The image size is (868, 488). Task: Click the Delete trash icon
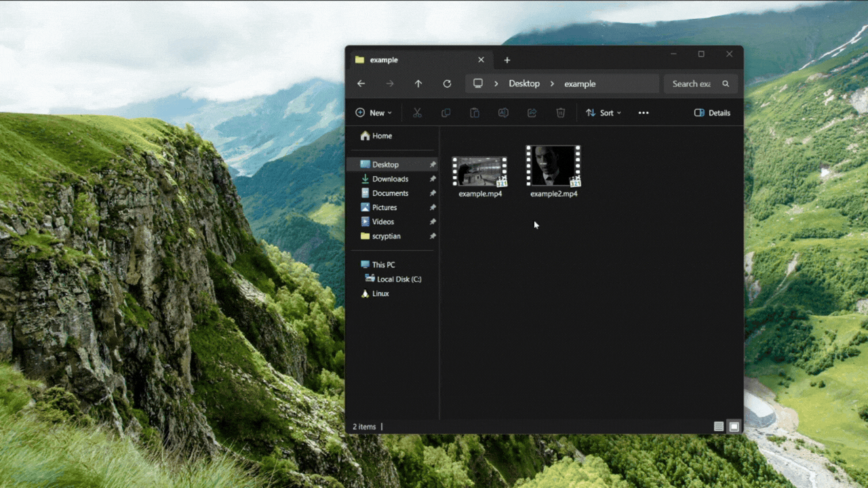pyautogui.click(x=561, y=113)
